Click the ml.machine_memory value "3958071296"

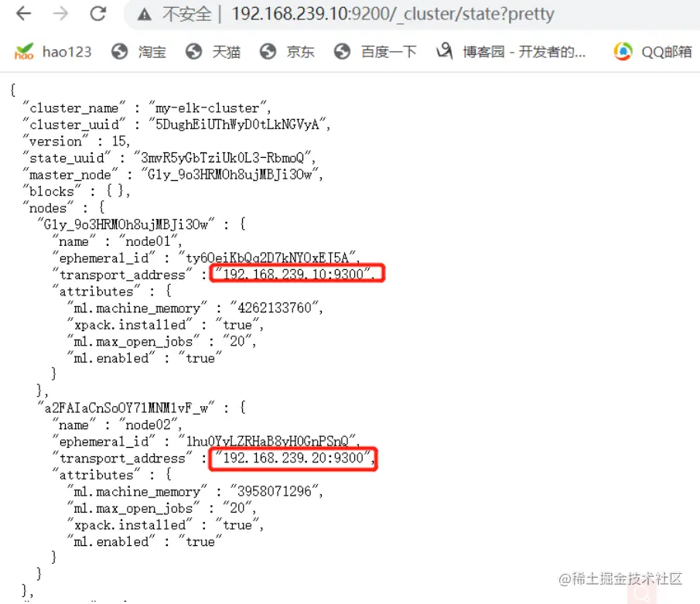click(x=275, y=492)
